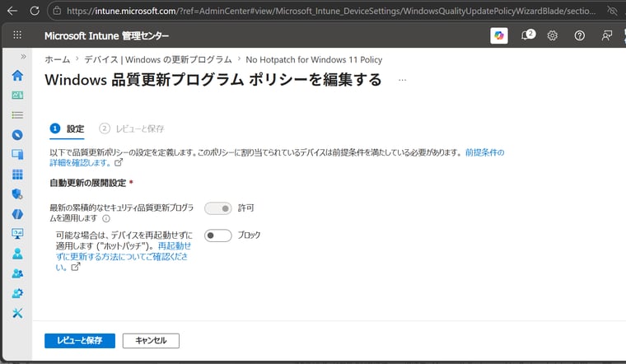626x364 pixels.
Task: Click No Hotpatch for Windows 11 Policy breadcrumb
Action: point(314,59)
